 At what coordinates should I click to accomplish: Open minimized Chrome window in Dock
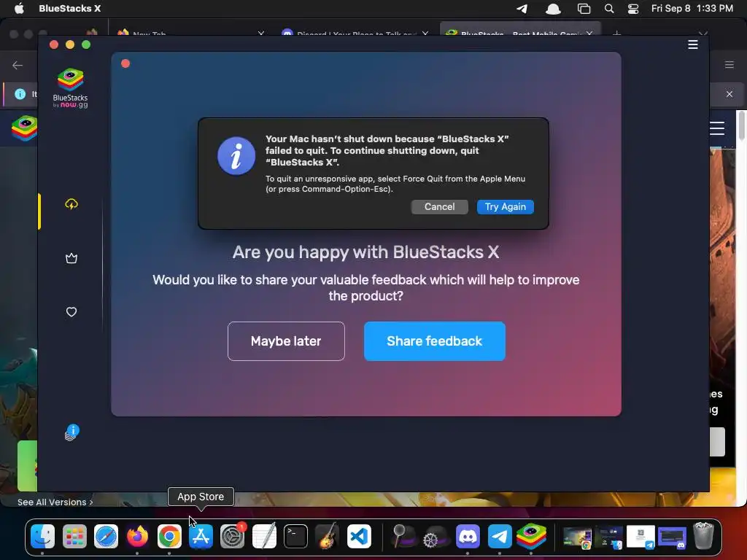577,537
